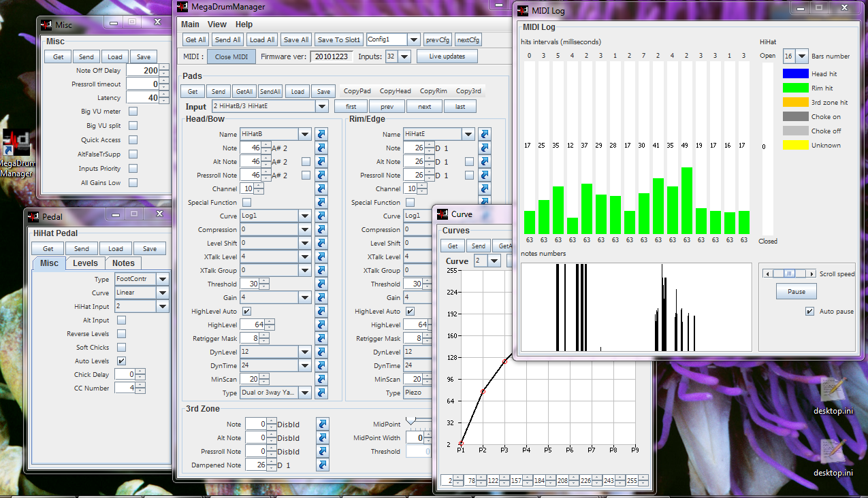Expand the Input dropdown showing 2 HiHatB/3 HiHatE
This screenshot has height=498, width=868.
click(x=322, y=107)
